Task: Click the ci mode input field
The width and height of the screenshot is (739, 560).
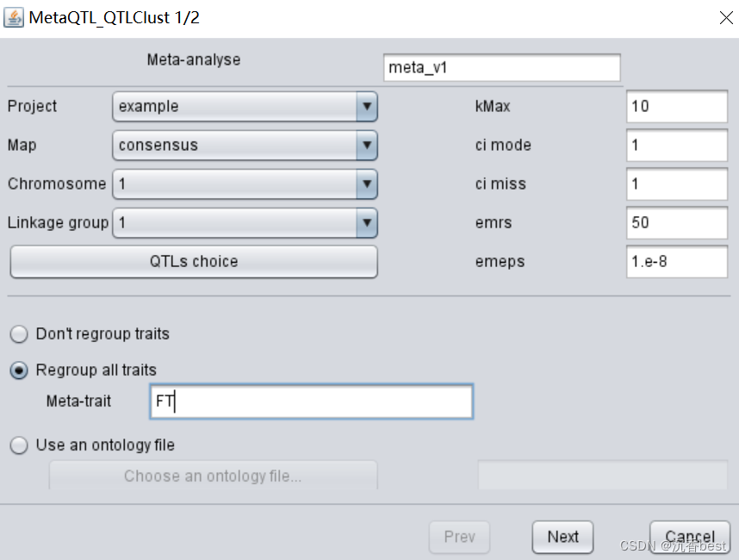Action: 676,145
